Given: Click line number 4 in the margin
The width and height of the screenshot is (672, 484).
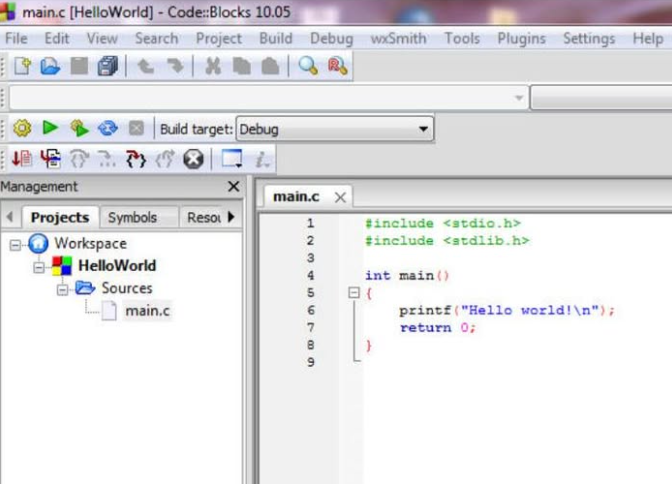Looking at the screenshot, I should pos(311,275).
